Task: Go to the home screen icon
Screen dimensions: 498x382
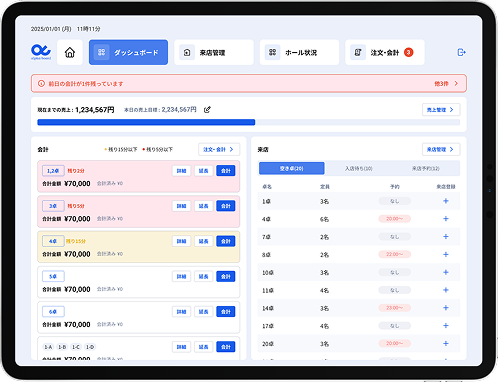Action: (x=70, y=52)
